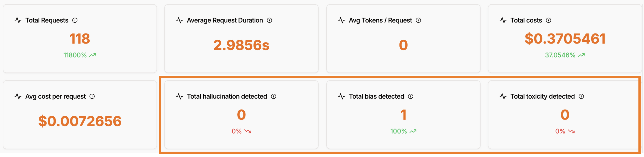Click the 37.0546% cost trend indicator
Screen dimensions: 644x157
565,55
